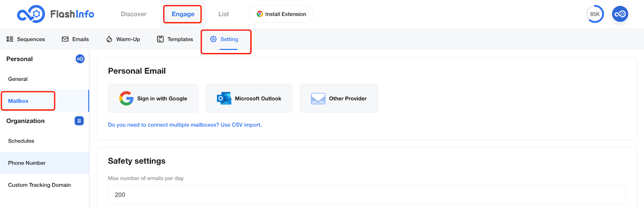Click the FlashInfo logo
The width and height of the screenshot is (644, 208).
pos(56,14)
